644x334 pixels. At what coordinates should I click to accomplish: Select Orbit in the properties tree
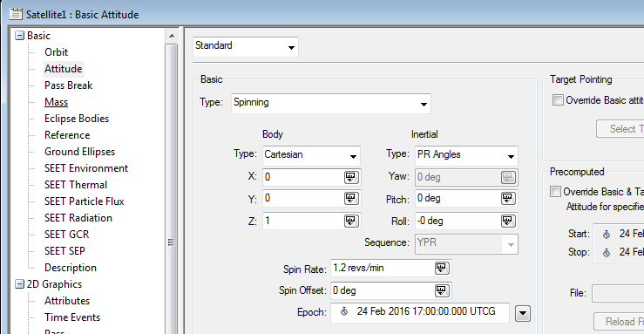coord(57,52)
